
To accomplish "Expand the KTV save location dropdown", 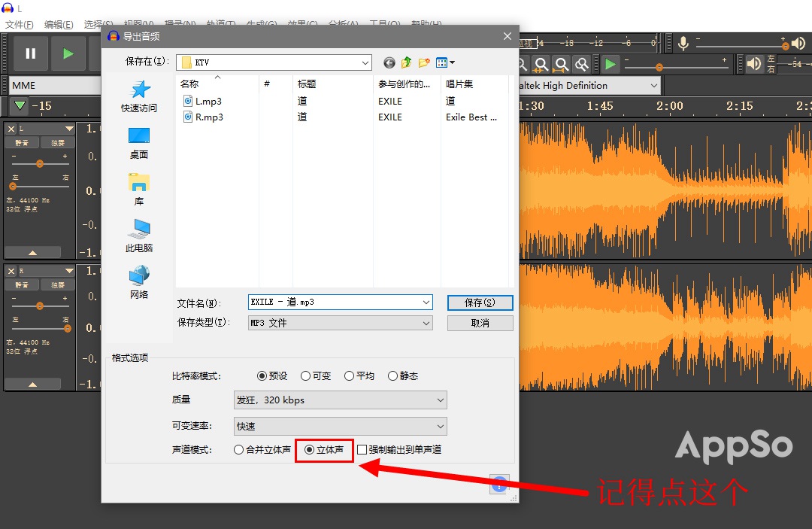I will 365,62.
